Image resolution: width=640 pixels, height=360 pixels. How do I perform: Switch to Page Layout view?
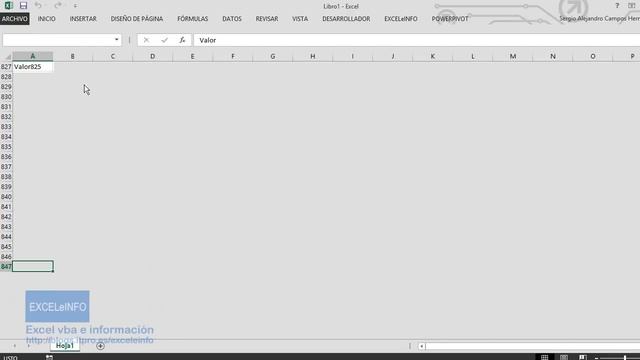point(564,358)
